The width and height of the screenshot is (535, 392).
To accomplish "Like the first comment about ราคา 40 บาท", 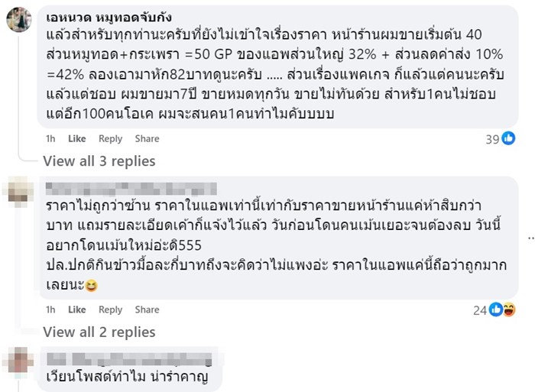I will [76, 139].
